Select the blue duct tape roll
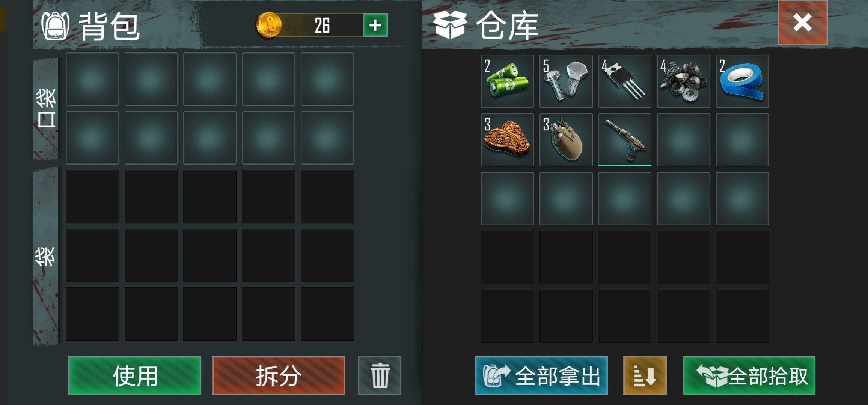 coord(742,81)
